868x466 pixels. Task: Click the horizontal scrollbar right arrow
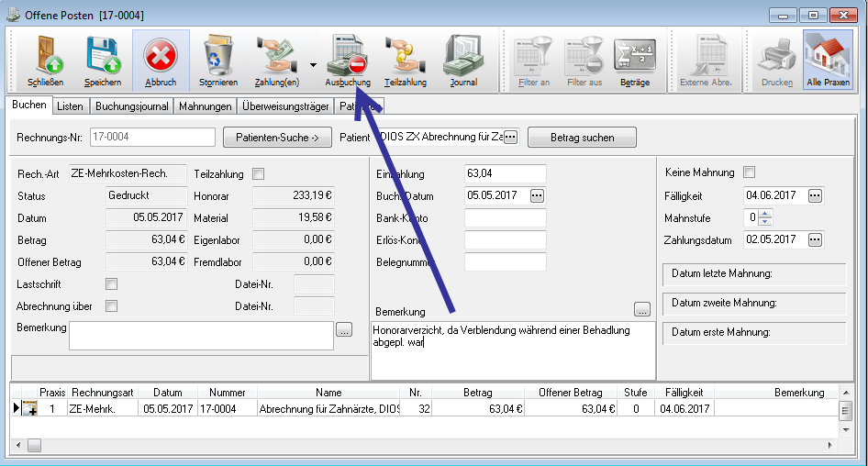tap(829, 445)
